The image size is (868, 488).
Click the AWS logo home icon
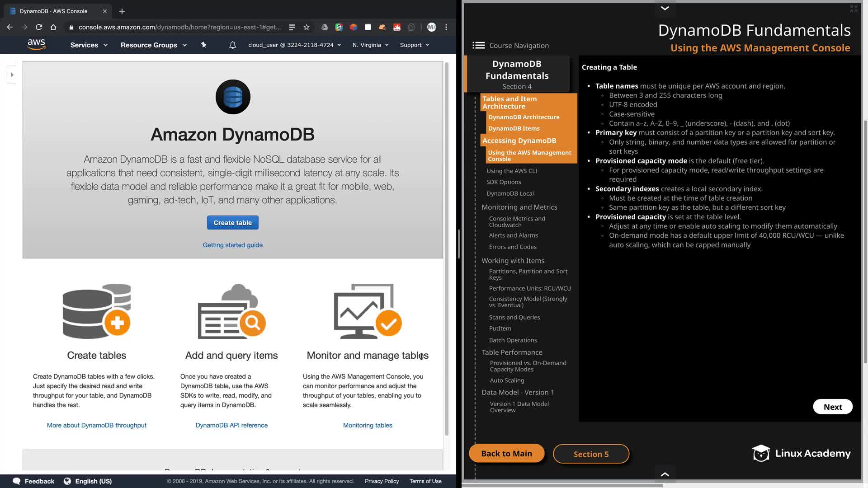(x=36, y=44)
